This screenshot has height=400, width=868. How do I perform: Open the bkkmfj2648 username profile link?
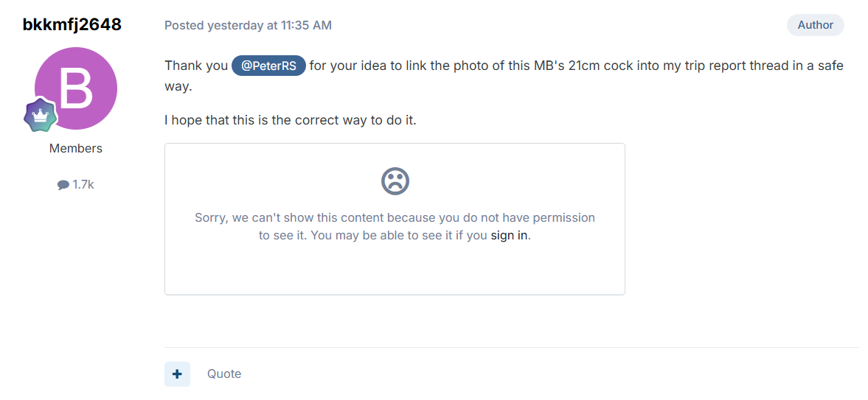tap(72, 25)
